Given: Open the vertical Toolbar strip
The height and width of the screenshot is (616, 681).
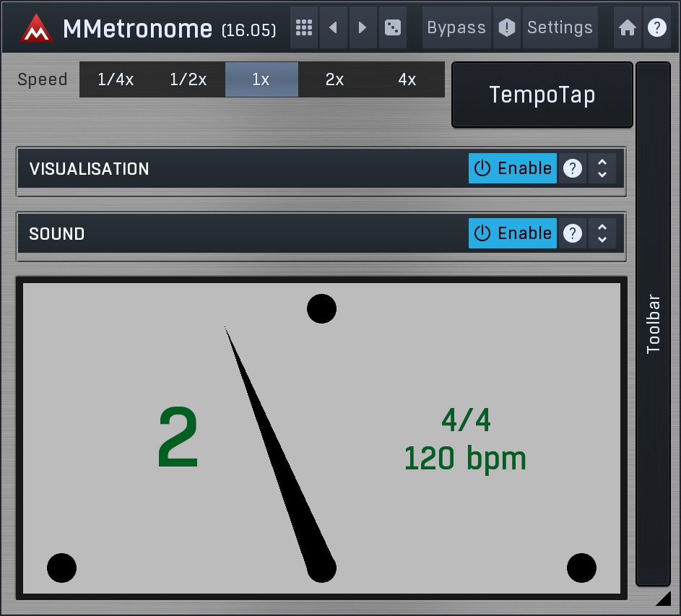Looking at the screenshot, I should tap(653, 324).
